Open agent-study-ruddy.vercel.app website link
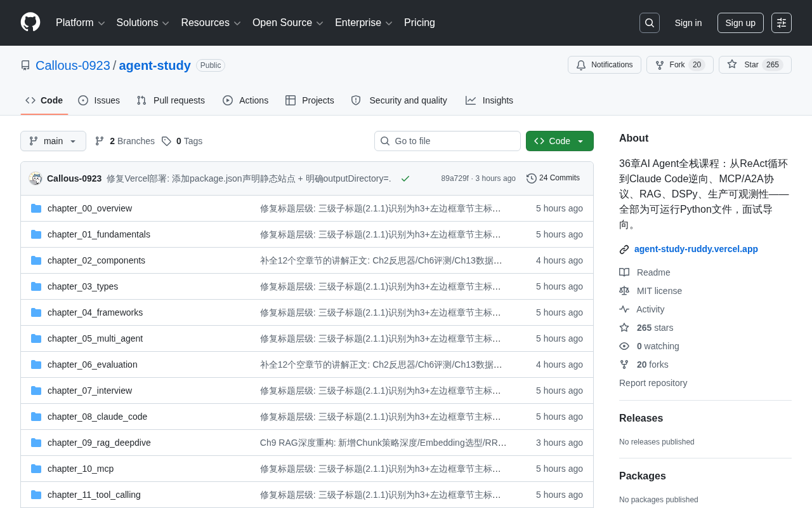812x508 pixels. coord(696,249)
